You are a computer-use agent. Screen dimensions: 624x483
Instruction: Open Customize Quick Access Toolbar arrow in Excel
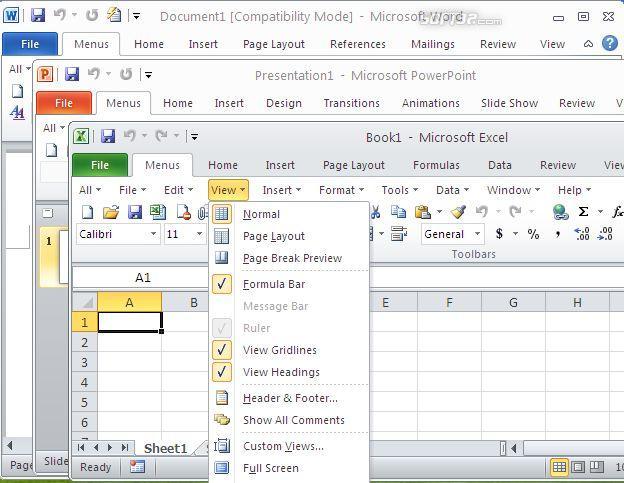coord(194,136)
